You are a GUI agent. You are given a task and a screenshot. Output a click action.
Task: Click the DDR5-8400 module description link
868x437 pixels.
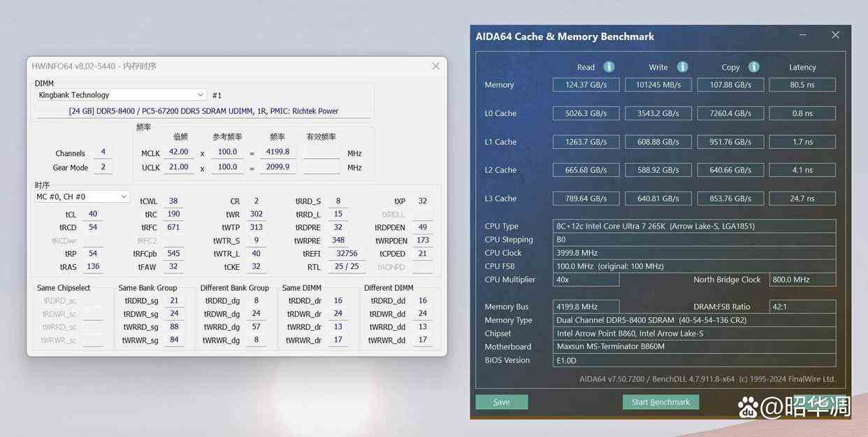[203, 111]
